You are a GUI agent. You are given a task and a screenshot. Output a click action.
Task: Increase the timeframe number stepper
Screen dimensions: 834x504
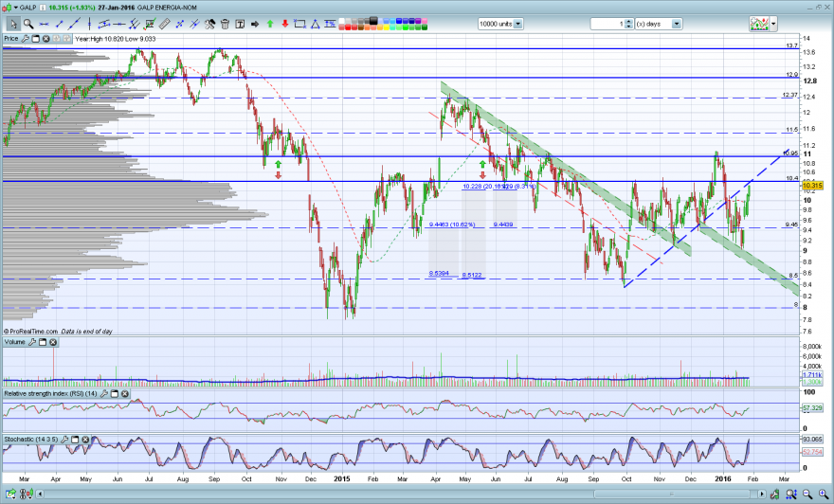[x=628, y=21]
